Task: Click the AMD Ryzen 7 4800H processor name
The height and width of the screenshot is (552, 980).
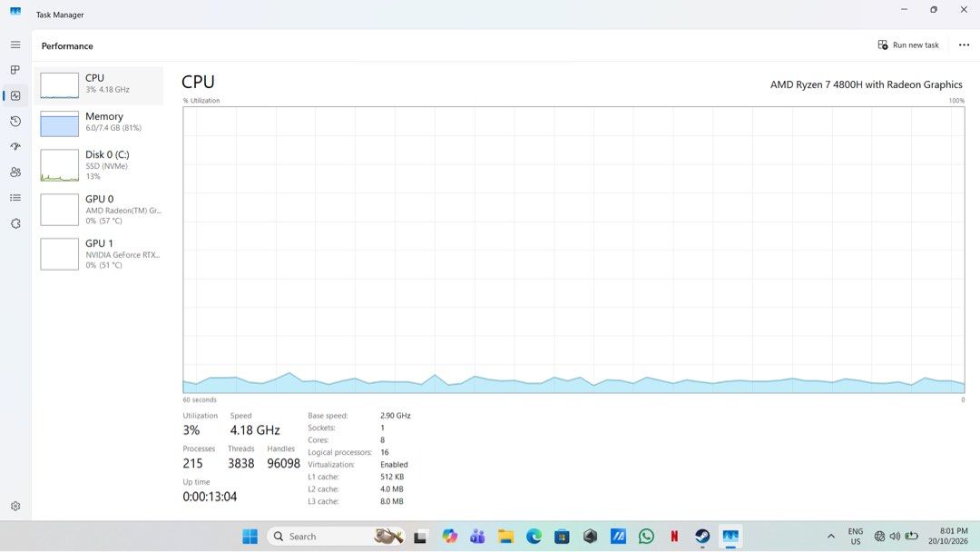Action: coord(867,84)
